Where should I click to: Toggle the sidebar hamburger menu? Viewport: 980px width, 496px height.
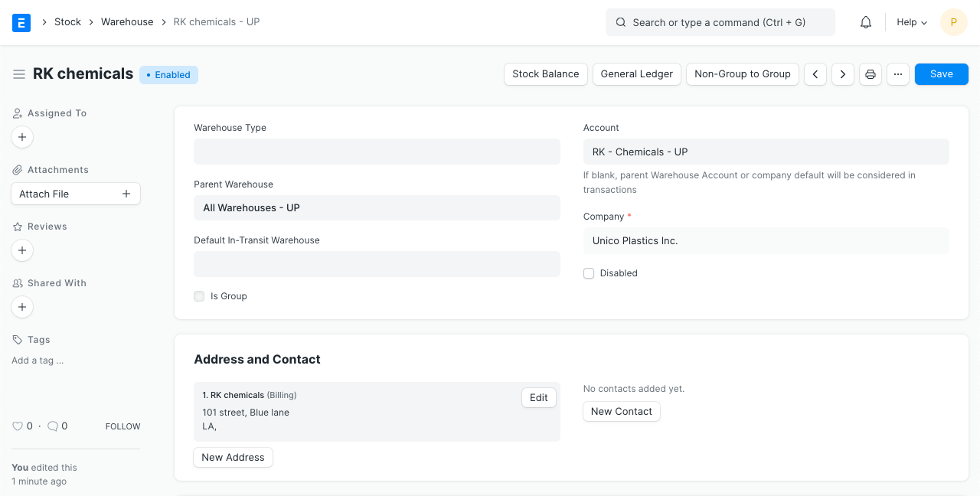tap(19, 74)
